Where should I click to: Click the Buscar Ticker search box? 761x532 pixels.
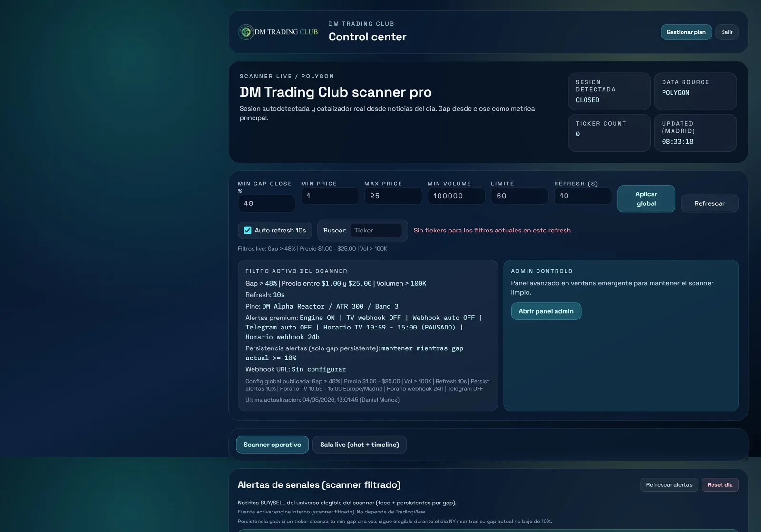coord(376,230)
